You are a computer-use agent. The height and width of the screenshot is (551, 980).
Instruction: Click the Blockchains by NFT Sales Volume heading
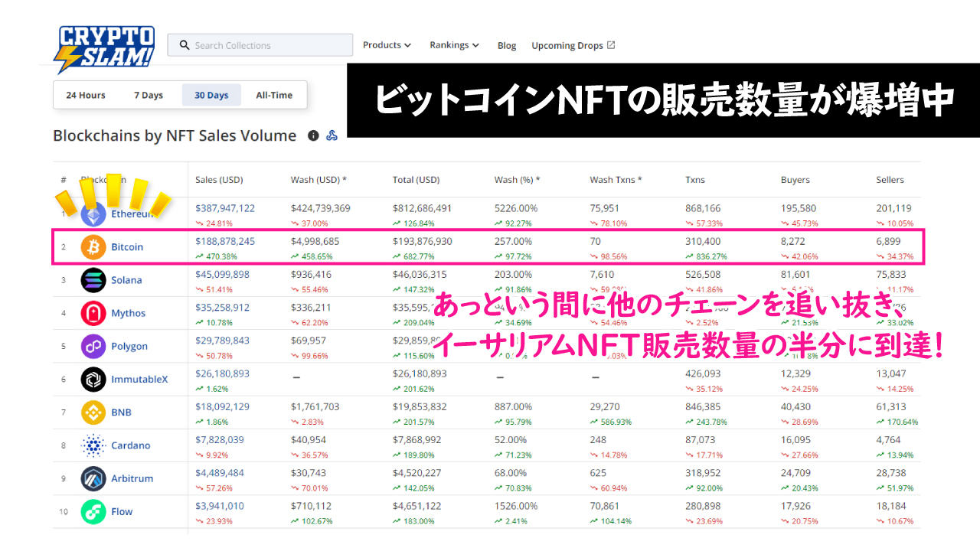pos(175,135)
